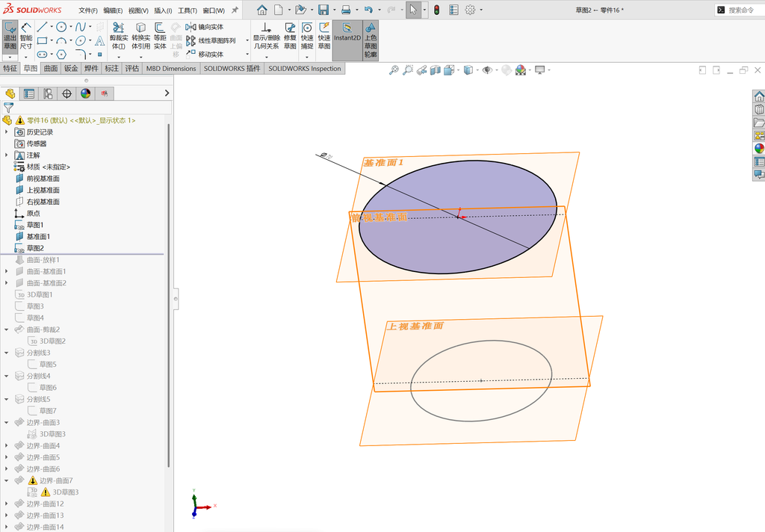Click the Save icon
The image size is (765, 532).
pos(323,10)
